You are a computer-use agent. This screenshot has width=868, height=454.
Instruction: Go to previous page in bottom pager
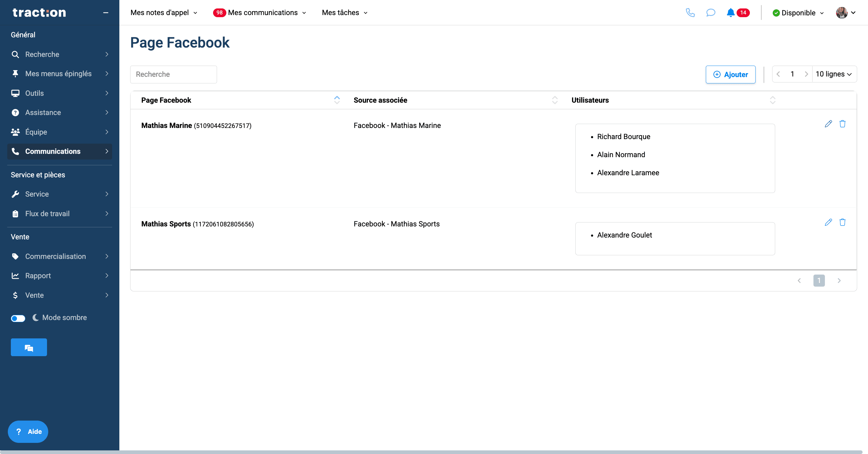(x=799, y=281)
